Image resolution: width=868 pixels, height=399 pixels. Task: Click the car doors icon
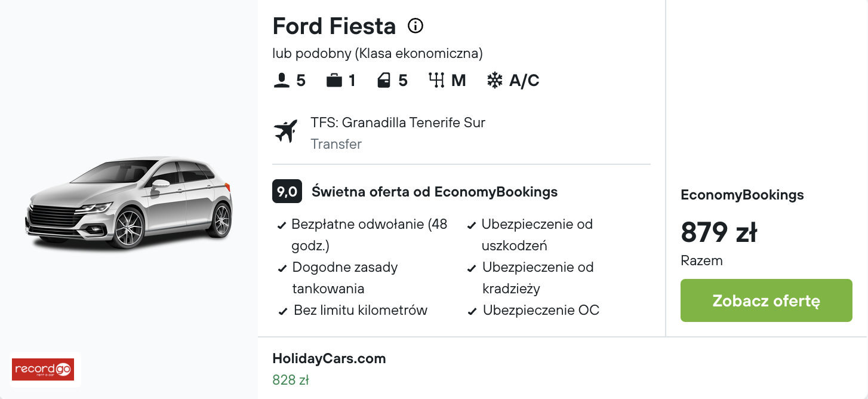pos(384,81)
